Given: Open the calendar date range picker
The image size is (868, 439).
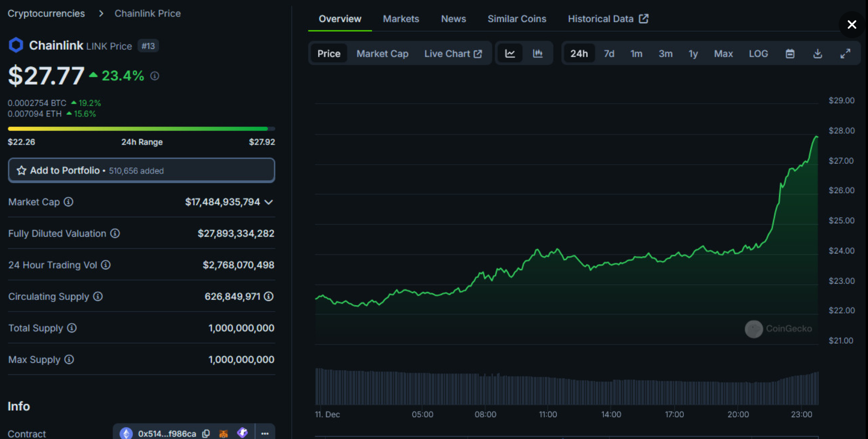Looking at the screenshot, I should coord(790,54).
